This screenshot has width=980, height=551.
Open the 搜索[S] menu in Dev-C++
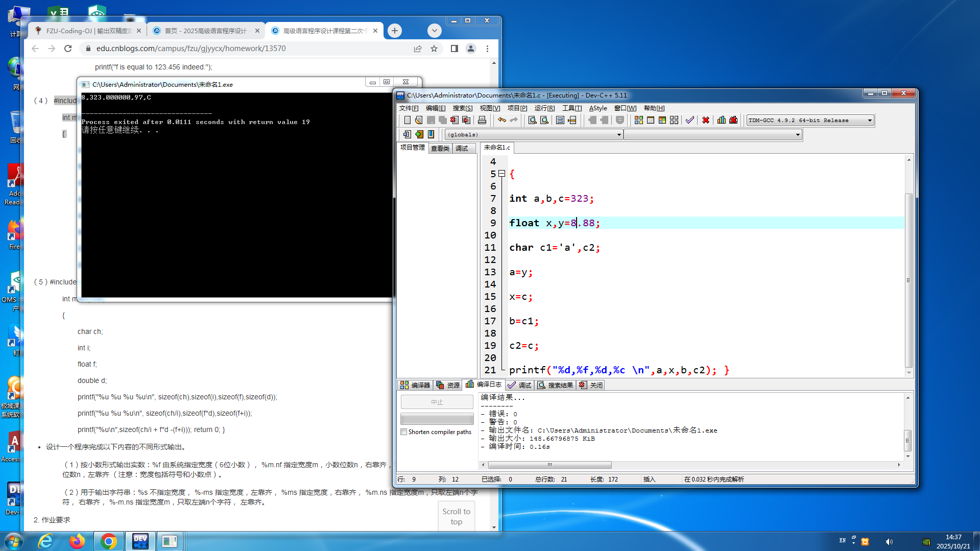coord(463,108)
